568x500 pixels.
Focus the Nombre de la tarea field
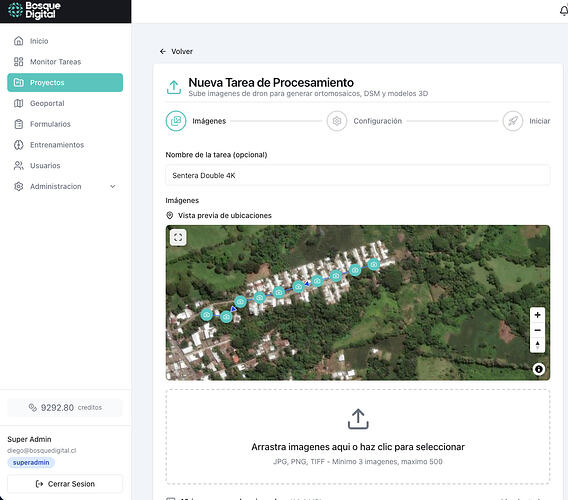(358, 175)
